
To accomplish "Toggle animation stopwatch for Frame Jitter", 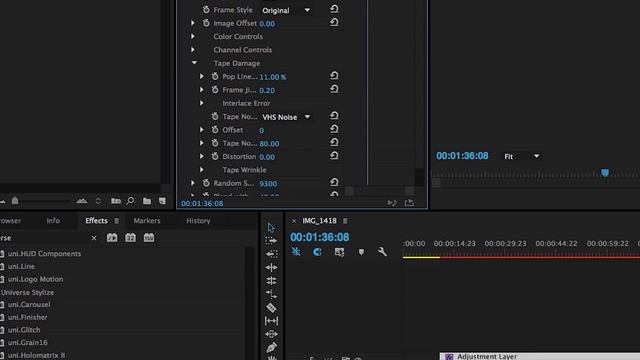I will 215,90.
